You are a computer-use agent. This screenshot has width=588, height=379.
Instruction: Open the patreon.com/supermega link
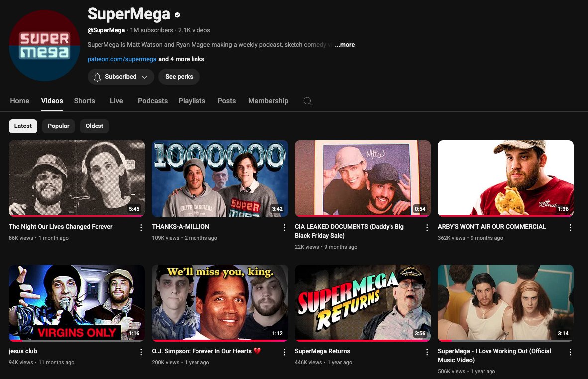pos(122,59)
